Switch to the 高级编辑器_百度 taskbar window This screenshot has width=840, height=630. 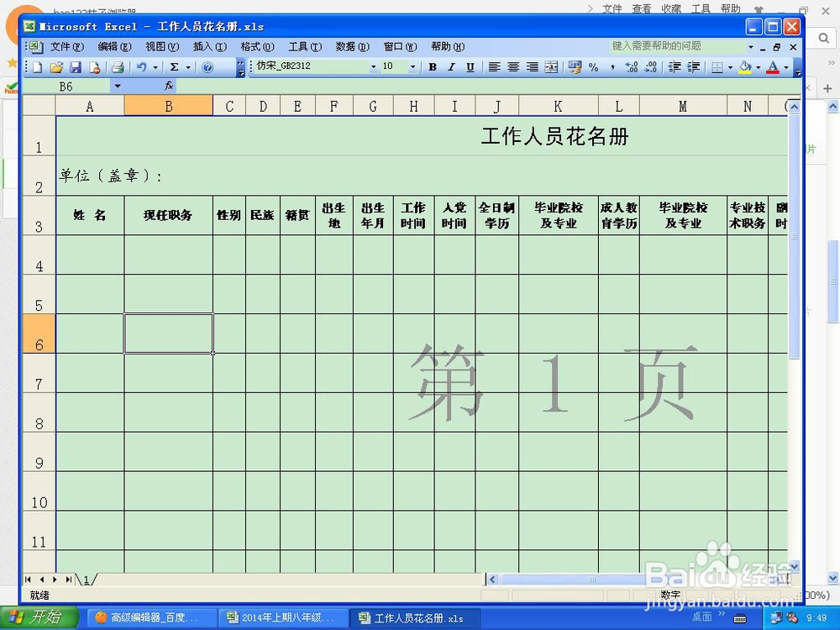(151, 617)
